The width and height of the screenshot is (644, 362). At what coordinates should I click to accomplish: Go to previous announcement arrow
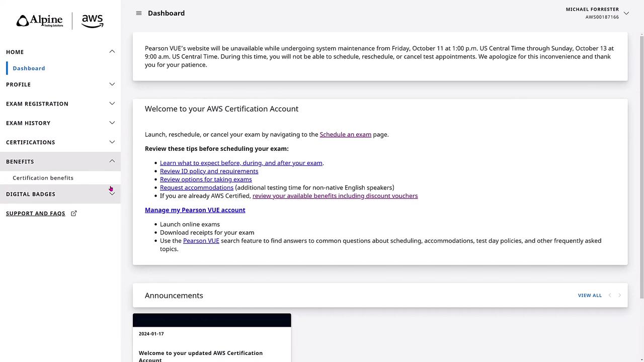610,296
